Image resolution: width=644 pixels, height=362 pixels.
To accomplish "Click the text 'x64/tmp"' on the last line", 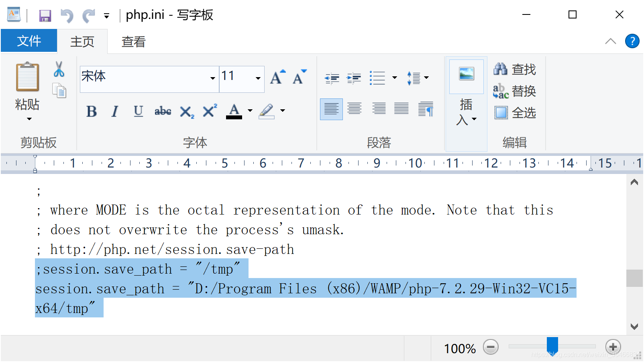I will [x=65, y=308].
